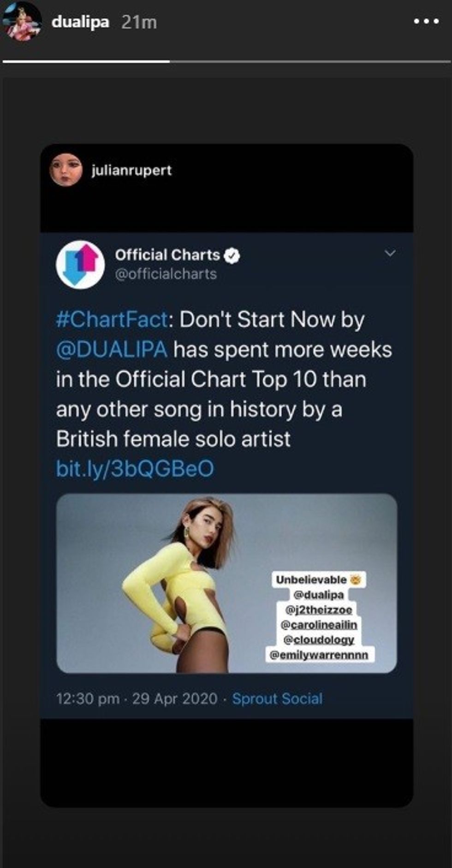Screen dimensions: 452x868
Task: Click the story progress bar
Action: point(226,61)
